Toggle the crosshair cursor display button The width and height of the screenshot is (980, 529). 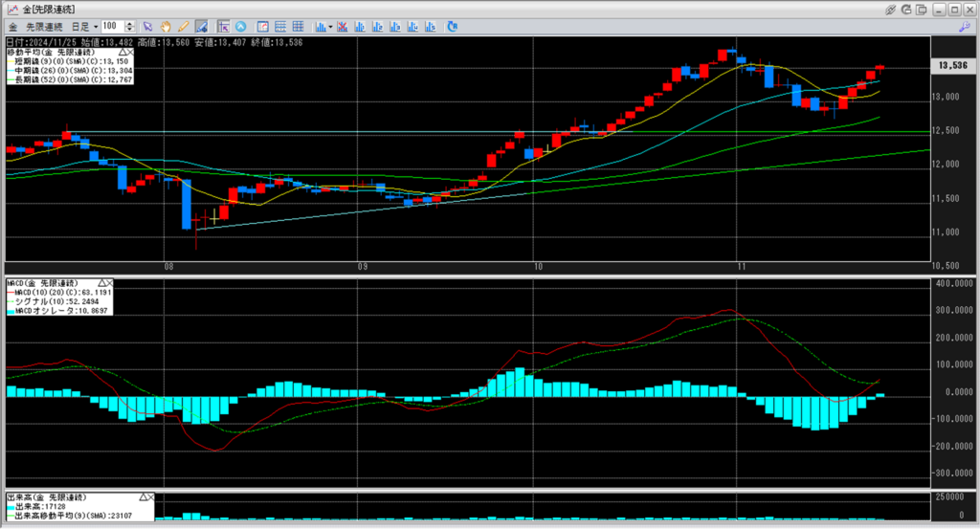223,26
